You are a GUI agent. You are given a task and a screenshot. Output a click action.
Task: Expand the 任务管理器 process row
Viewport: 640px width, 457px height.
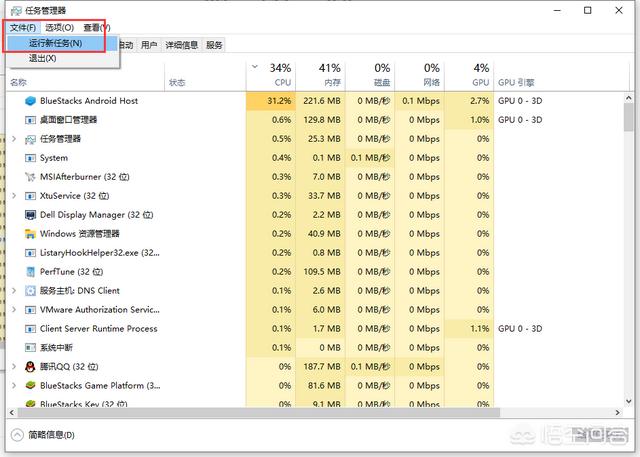[14, 139]
